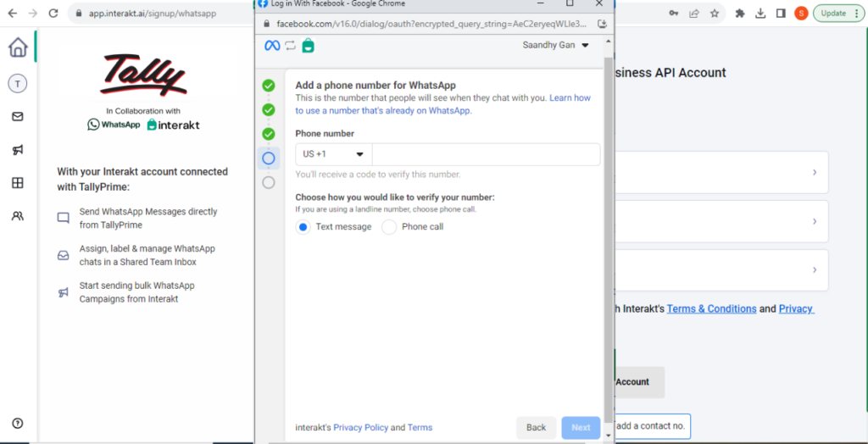This screenshot has height=444, width=868.
Task: Click the Tally logo image
Action: click(x=145, y=75)
